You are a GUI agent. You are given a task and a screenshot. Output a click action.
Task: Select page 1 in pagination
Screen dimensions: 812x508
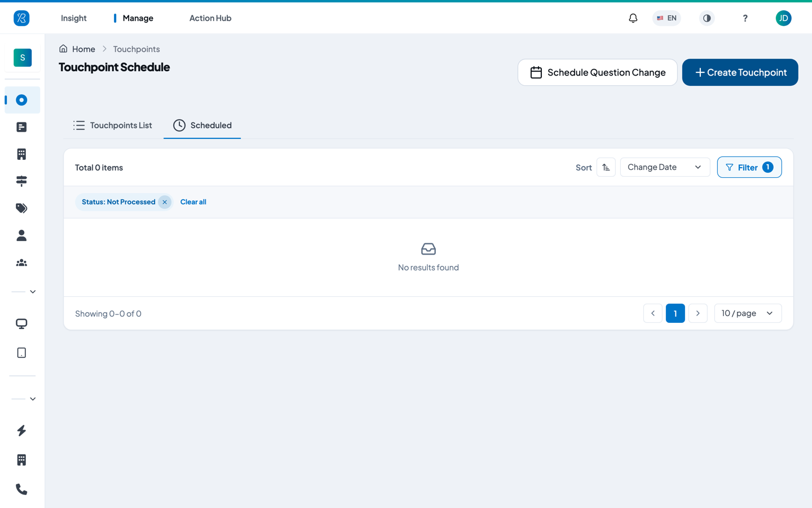pos(676,313)
